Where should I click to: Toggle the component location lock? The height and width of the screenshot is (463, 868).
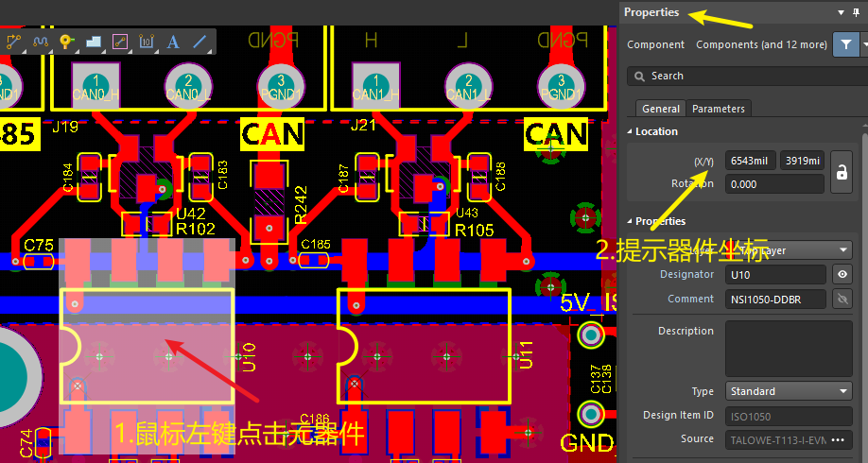point(842,172)
